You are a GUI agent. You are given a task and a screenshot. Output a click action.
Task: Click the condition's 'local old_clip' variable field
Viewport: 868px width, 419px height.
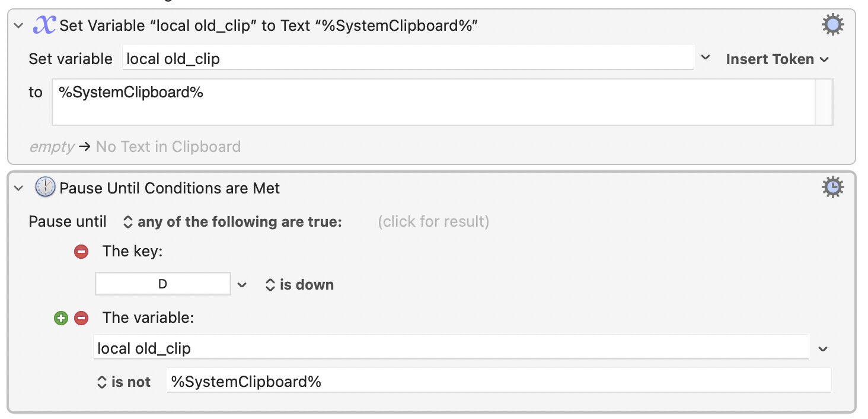click(x=451, y=348)
